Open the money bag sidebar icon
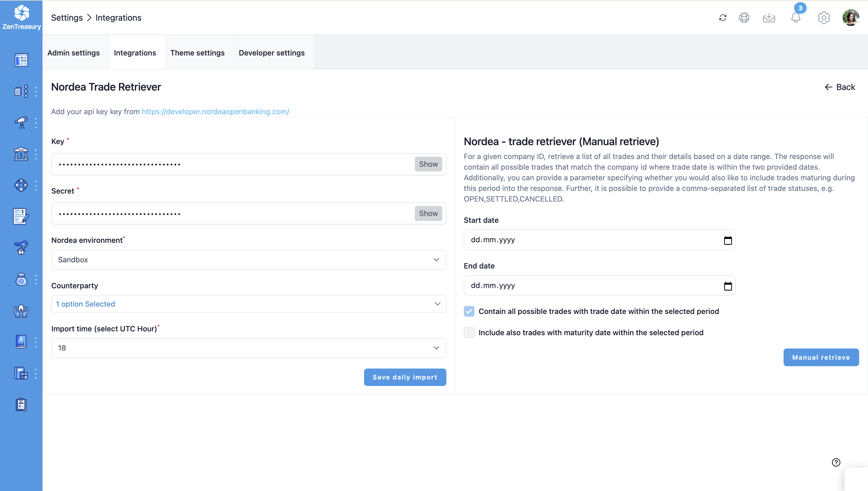The image size is (868, 491). coord(21,279)
